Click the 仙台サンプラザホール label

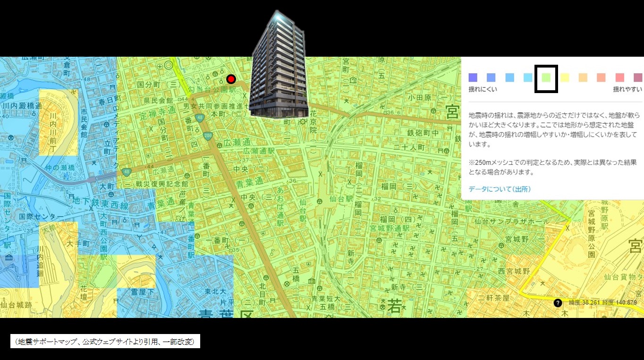[512, 222]
